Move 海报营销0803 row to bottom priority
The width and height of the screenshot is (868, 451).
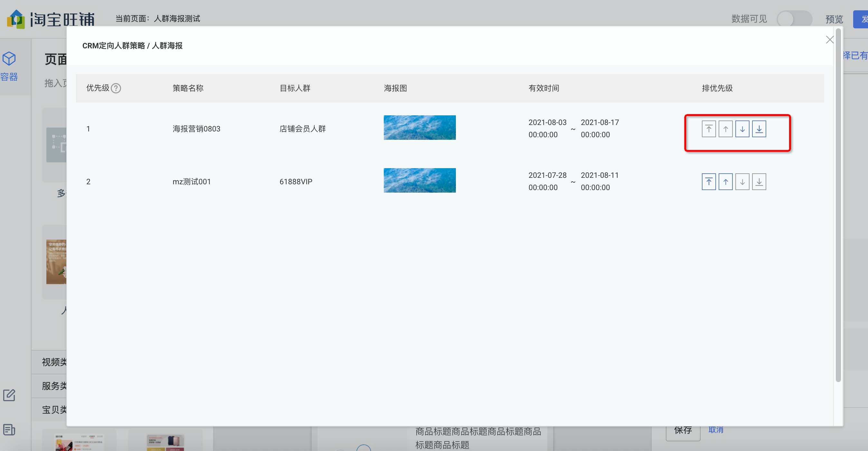pos(759,129)
